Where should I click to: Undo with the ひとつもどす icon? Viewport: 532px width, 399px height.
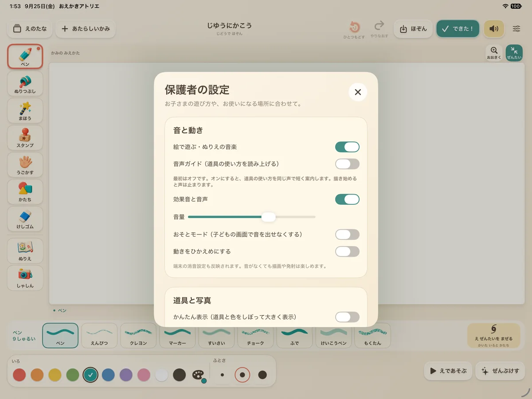(354, 29)
